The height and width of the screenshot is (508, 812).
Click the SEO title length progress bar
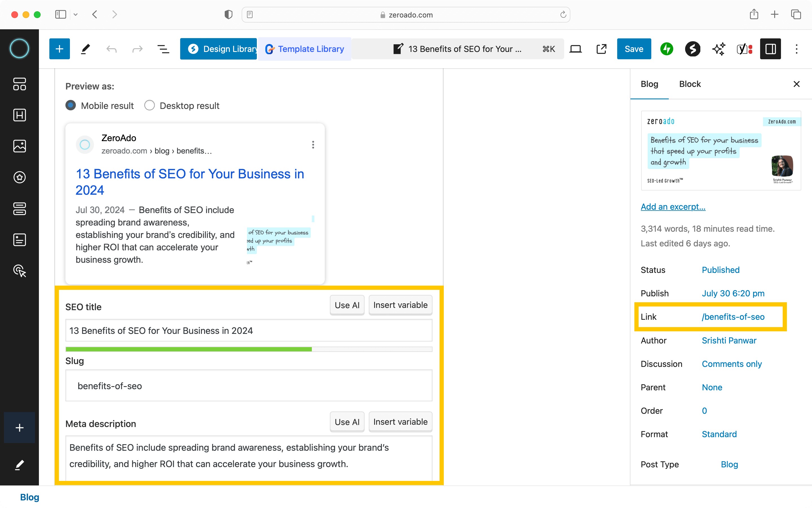[249, 349]
